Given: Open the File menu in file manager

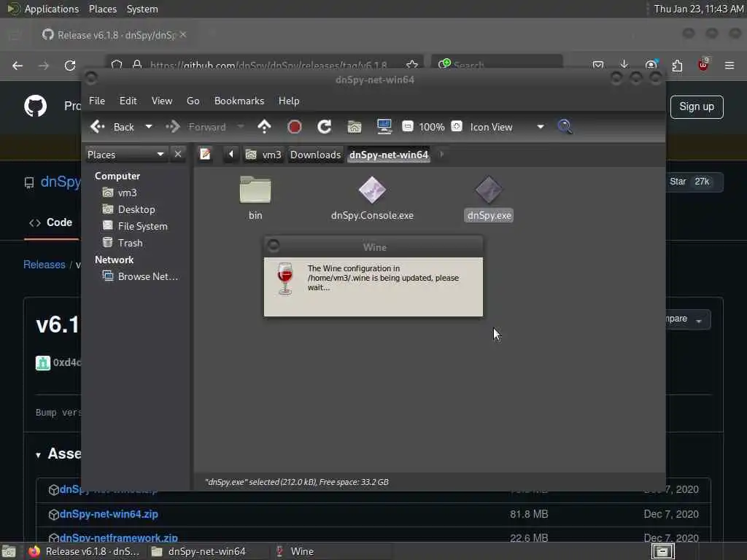Looking at the screenshot, I should [97, 101].
